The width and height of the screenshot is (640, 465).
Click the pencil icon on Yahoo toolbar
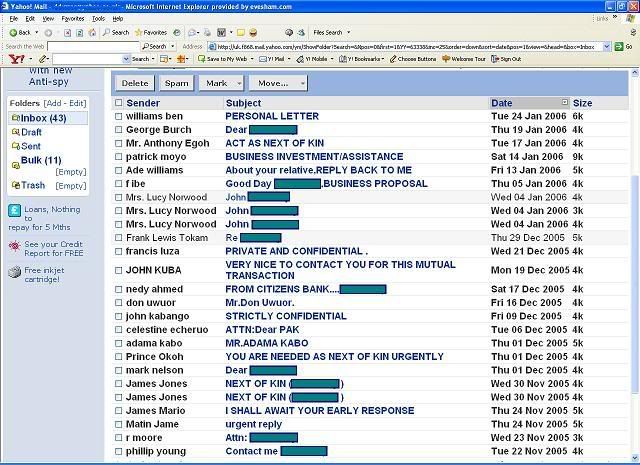(42, 59)
